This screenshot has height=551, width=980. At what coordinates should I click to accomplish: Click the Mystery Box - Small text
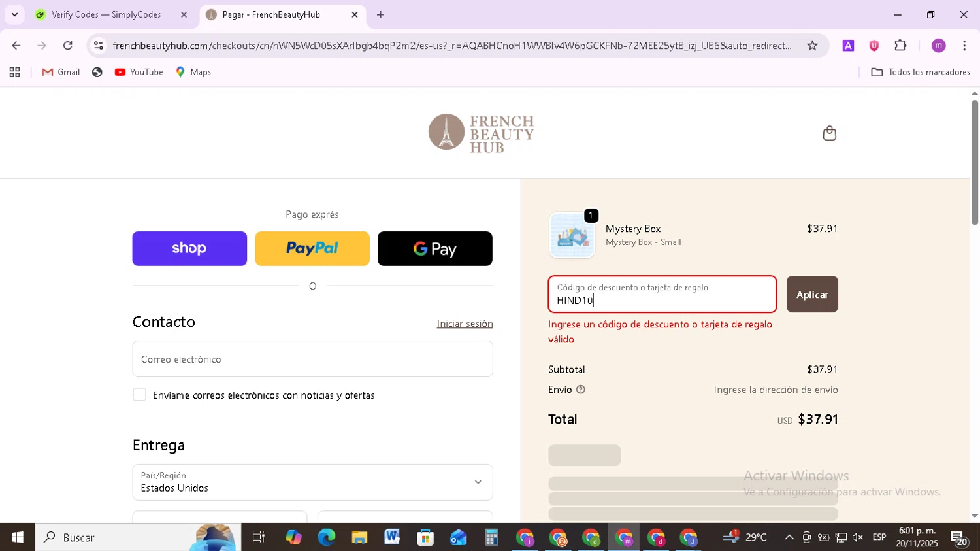pyautogui.click(x=643, y=242)
